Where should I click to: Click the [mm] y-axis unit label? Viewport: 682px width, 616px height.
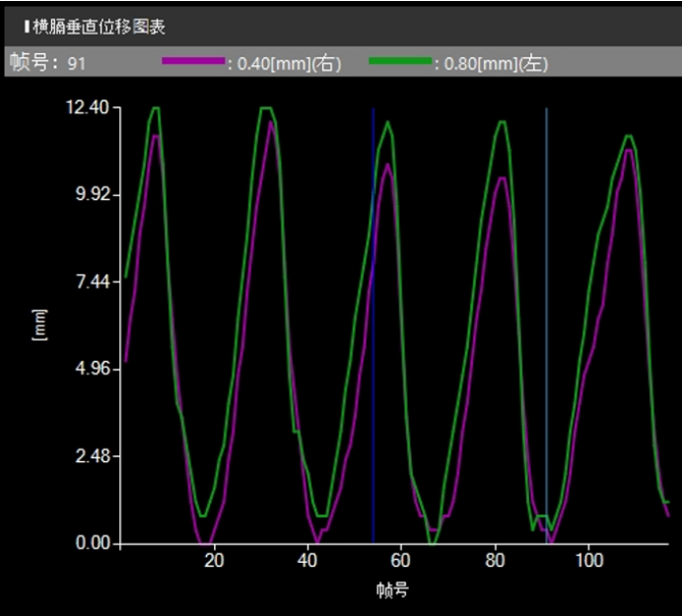pyautogui.click(x=39, y=325)
